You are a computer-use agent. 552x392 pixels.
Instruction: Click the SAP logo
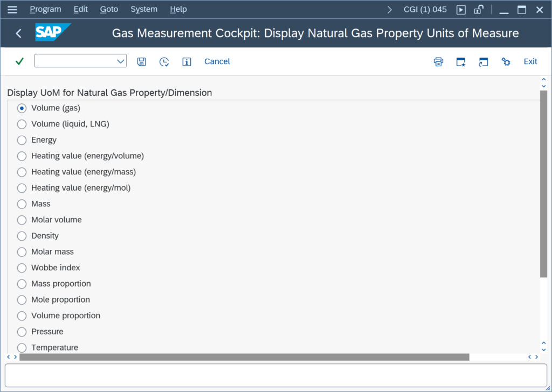53,32
